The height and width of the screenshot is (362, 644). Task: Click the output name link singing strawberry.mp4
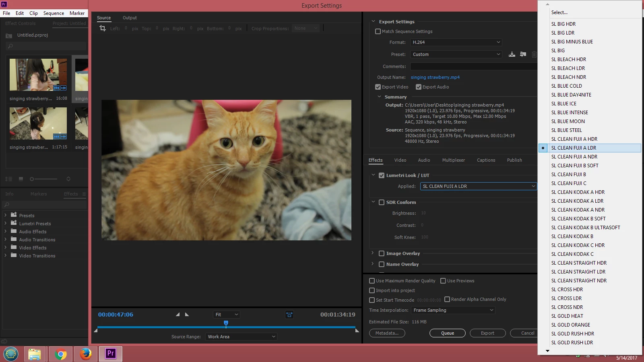(435, 77)
